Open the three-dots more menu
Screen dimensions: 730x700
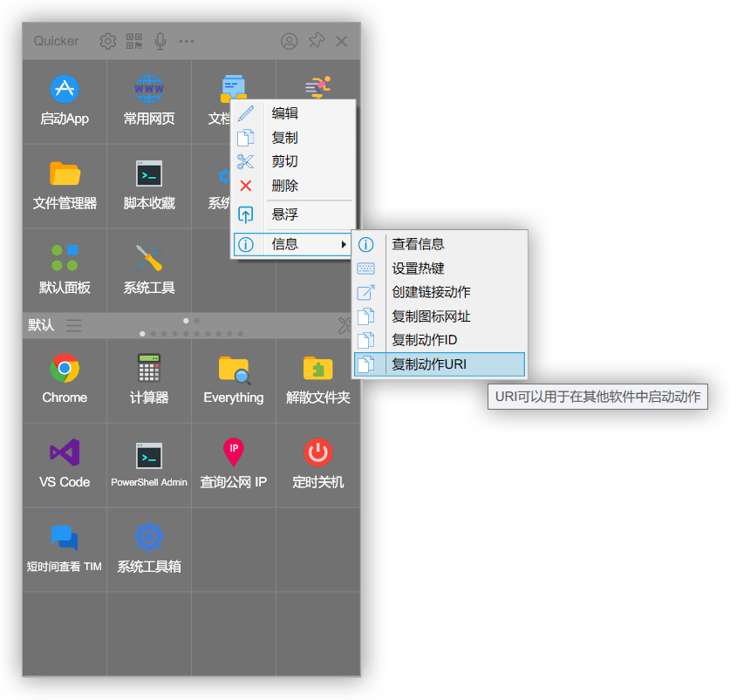(x=187, y=41)
